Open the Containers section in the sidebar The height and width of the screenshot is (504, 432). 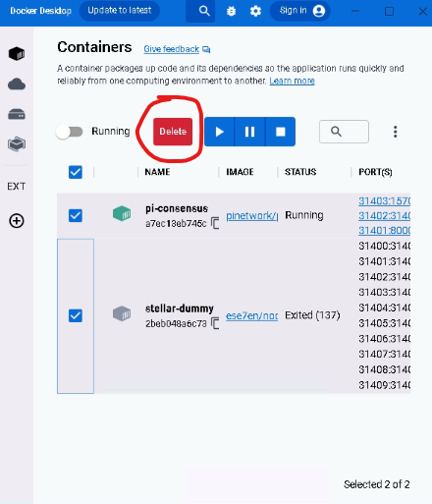pos(17,54)
